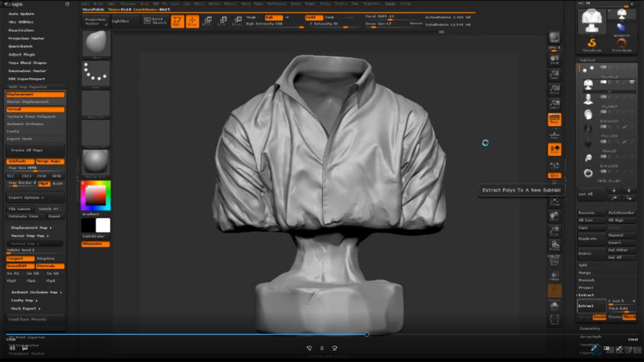Select the Scale transform icon
This screenshot has height=362, width=644.
coord(222,21)
